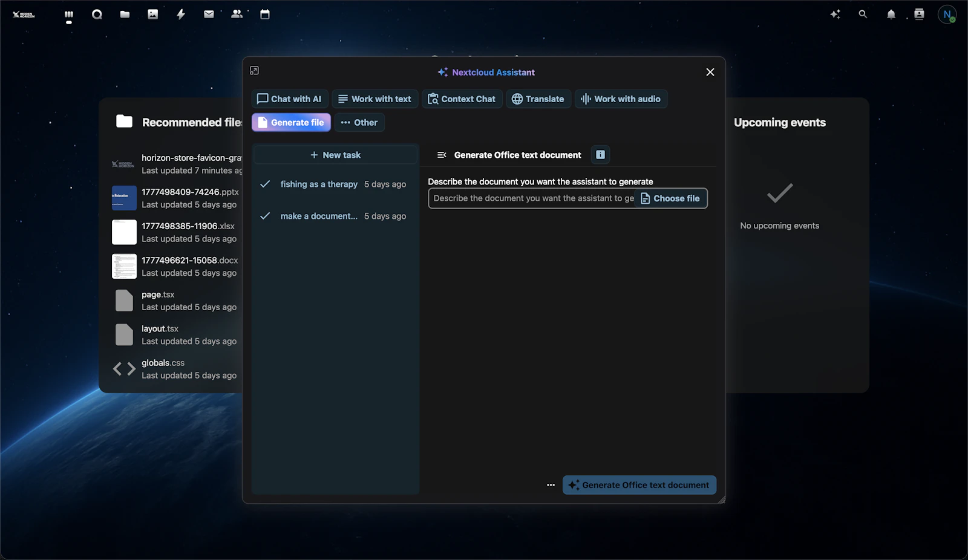Screen dimensions: 968x560
Task: Click the New task button
Action: [335, 155]
